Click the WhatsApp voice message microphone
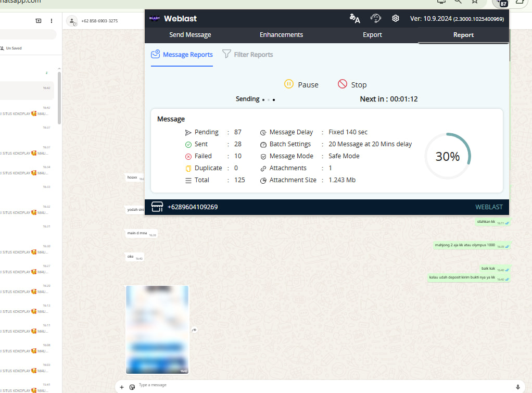This screenshot has width=532, height=393. (x=518, y=387)
